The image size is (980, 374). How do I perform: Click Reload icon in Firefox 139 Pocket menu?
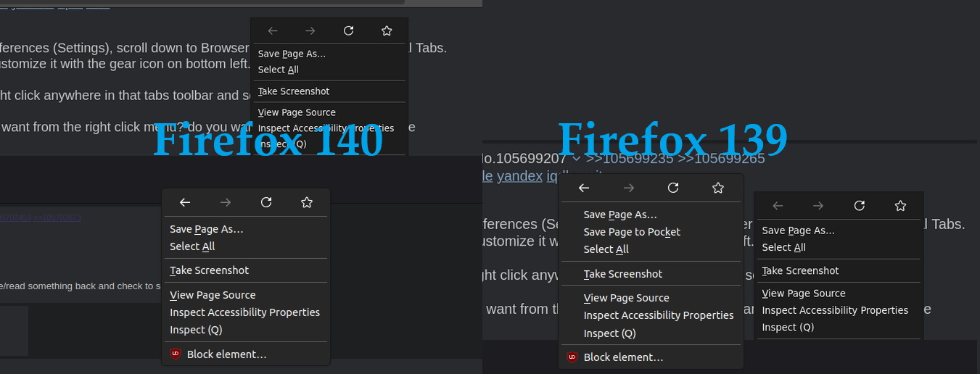(x=673, y=188)
